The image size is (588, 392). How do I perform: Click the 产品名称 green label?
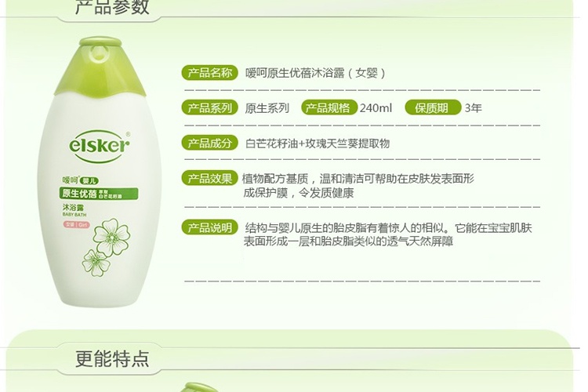pos(210,72)
